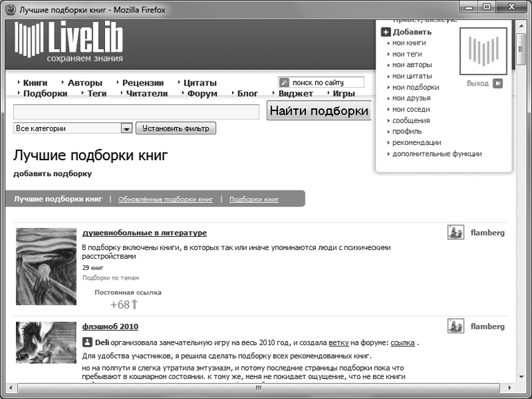Open the Книги navigation menu
This screenshot has width=532, height=399.
click(x=35, y=83)
